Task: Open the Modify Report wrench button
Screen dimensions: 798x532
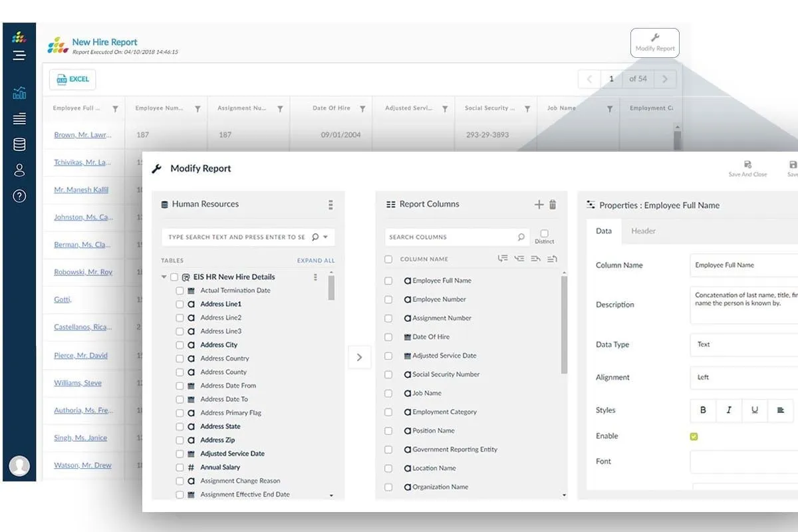Action: pos(655,43)
